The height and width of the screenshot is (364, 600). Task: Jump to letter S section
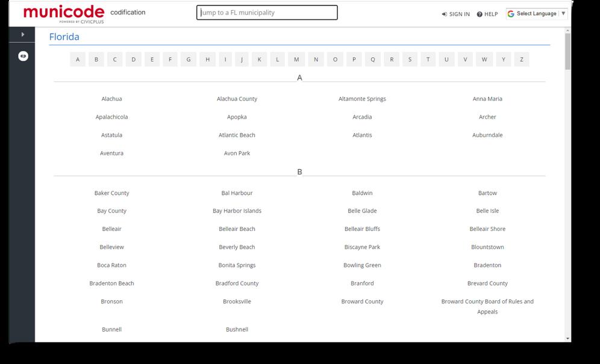[410, 60]
